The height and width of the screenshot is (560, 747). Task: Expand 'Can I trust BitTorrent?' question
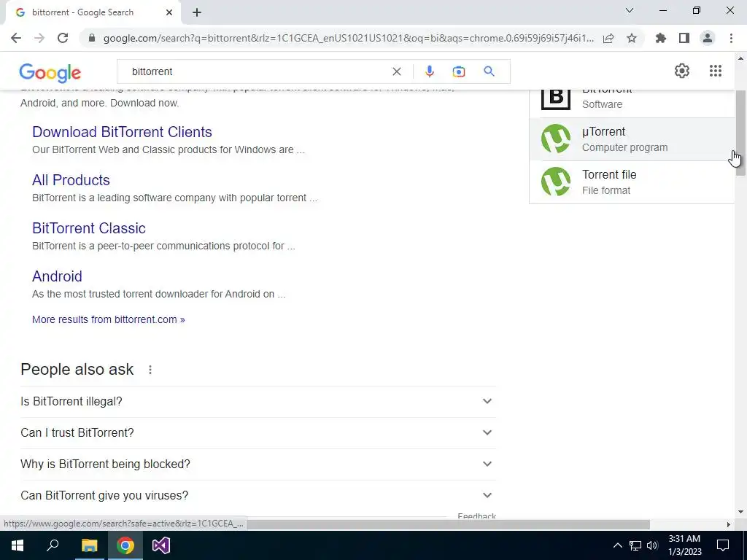(x=258, y=433)
